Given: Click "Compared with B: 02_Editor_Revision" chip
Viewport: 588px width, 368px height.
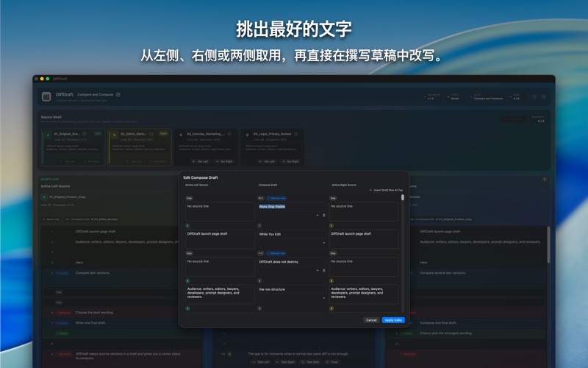Looking at the screenshot, I should click(x=92, y=219).
